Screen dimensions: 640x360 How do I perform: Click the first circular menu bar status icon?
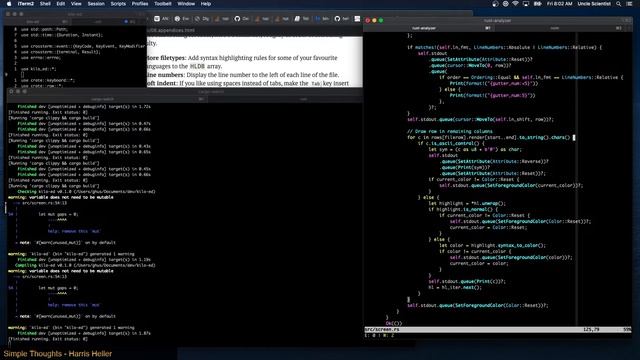tap(495, 4)
